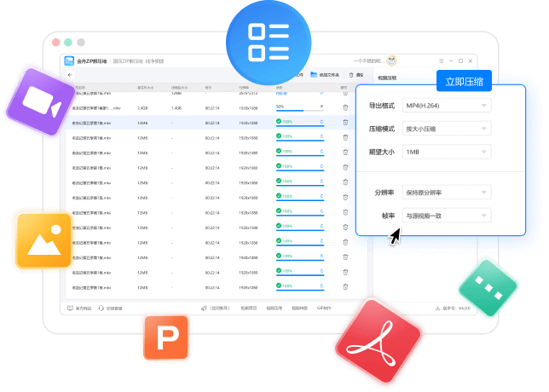
Task: Expand the 分辨率 resolution dropdown
Action: tap(447, 193)
